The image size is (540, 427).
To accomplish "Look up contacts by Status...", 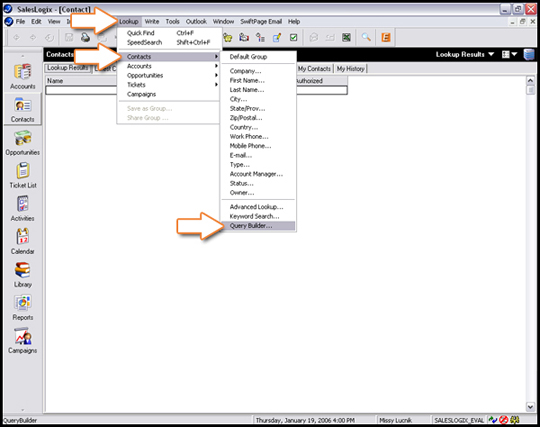I will coord(258,183).
